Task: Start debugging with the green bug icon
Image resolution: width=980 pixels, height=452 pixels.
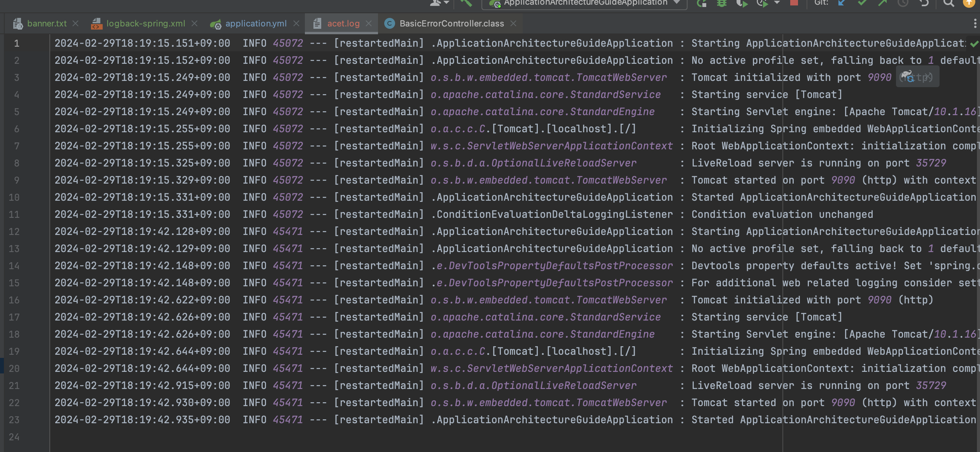Action: (722, 3)
